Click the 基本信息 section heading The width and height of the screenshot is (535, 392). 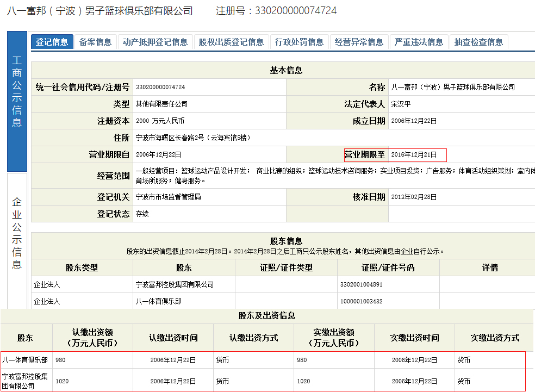tap(286, 70)
